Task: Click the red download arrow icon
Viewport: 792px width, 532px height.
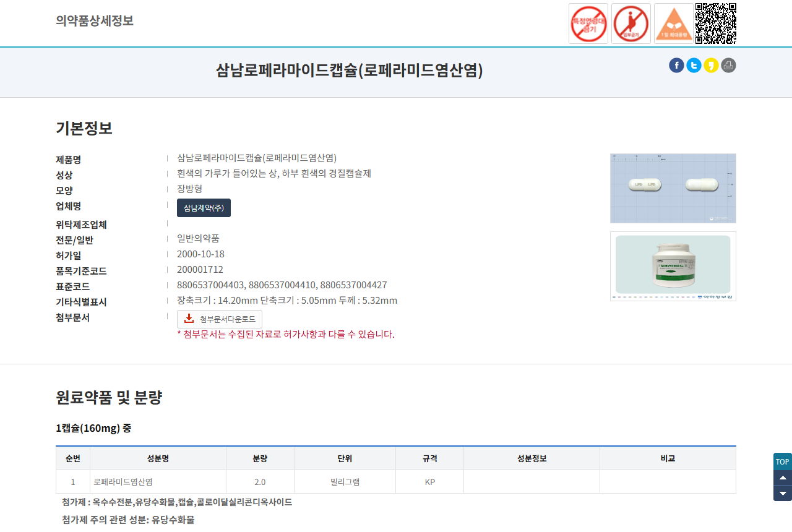Action: 189,319
